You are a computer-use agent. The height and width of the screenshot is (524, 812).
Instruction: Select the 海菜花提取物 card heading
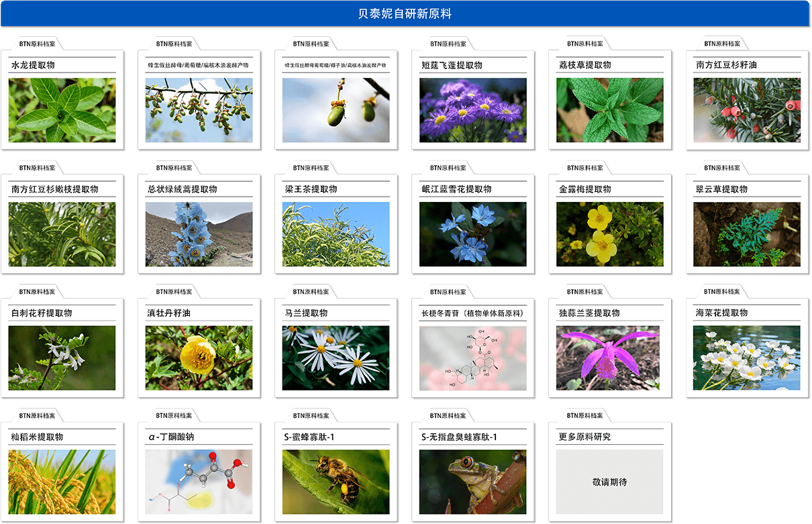722,313
